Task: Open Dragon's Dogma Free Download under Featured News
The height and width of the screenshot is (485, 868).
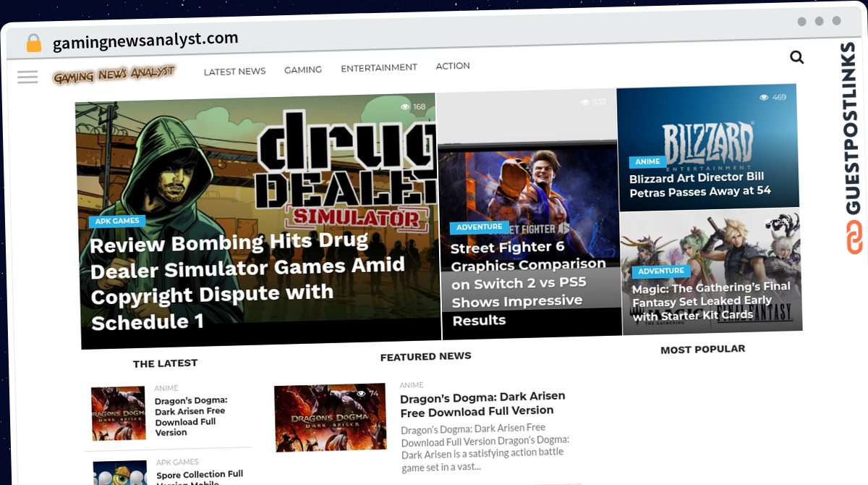Action: (x=482, y=404)
